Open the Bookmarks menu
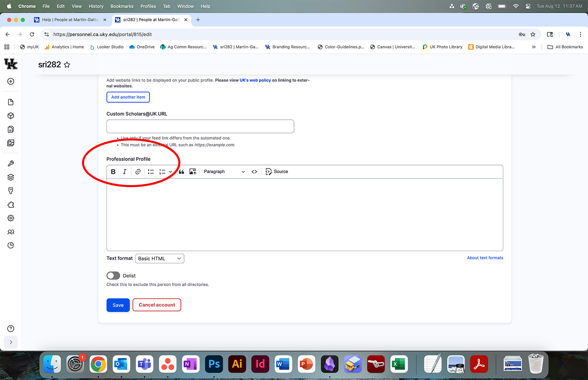This screenshot has height=380, width=588. (122, 6)
